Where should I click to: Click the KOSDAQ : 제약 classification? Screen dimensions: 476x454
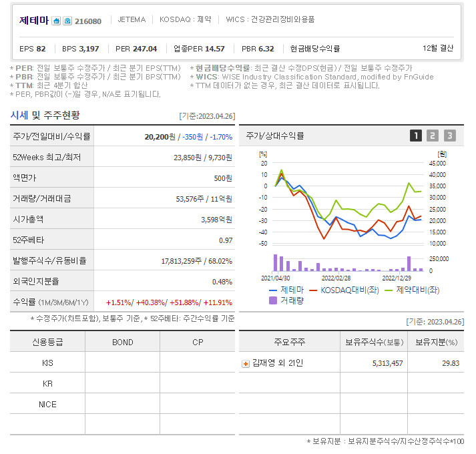coord(185,19)
